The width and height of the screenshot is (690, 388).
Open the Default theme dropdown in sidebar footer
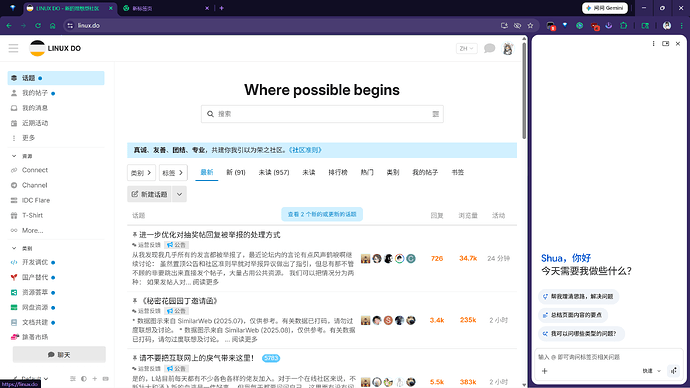(x=30, y=378)
